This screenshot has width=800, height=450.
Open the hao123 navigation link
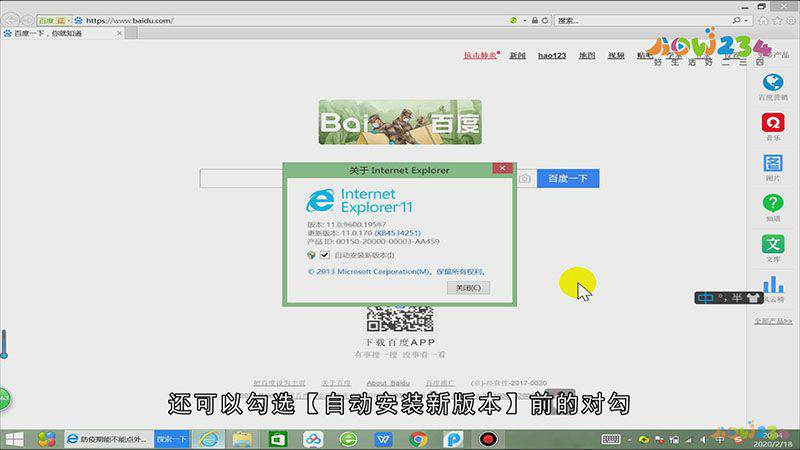point(552,55)
